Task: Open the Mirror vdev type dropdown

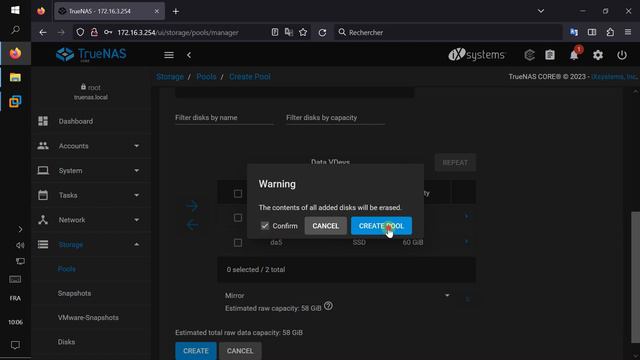Action: click(338, 296)
